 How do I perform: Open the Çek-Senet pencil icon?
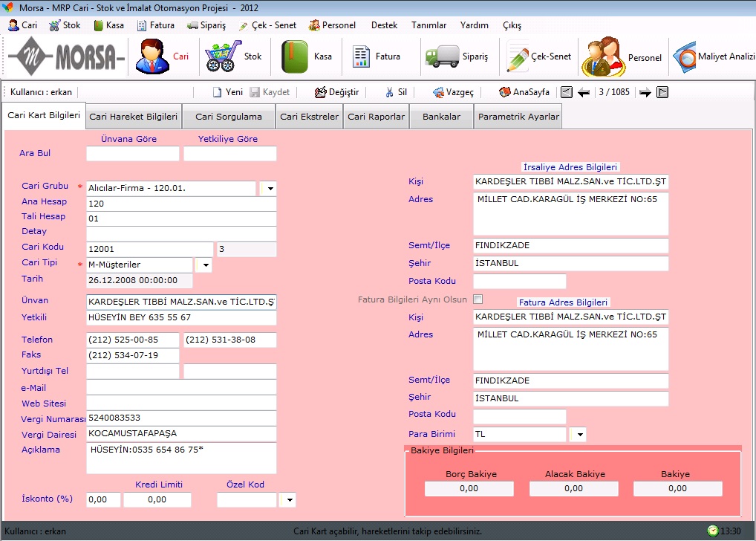point(518,57)
